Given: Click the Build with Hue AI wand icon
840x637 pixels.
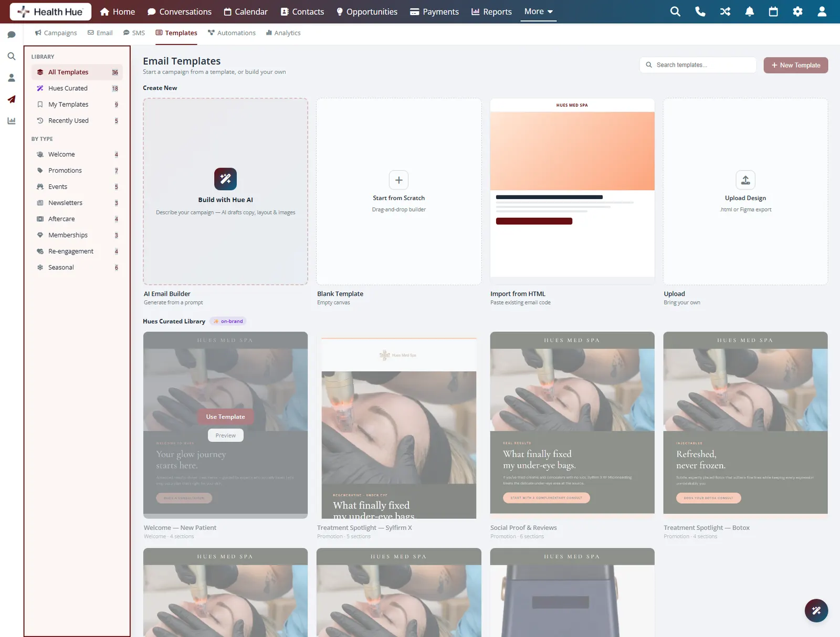Looking at the screenshot, I should coord(225,179).
